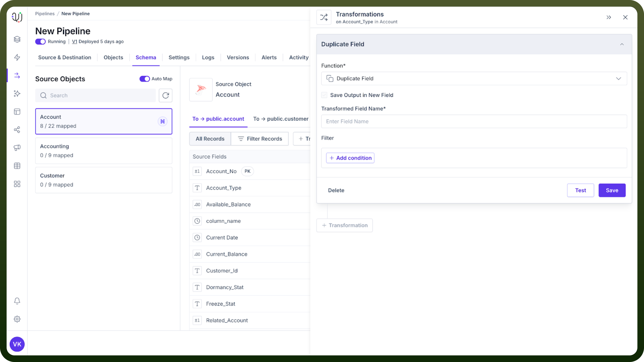Click the transformation icon on Account card
Screen dimensions: 644x362
coord(162,121)
